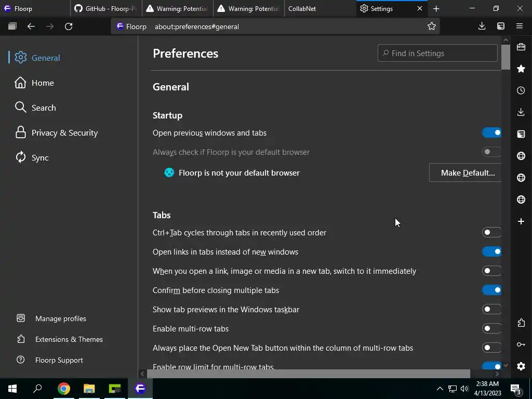Switch to the GitHub - Floorp tab
The width and height of the screenshot is (532, 399).
coord(106,8)
